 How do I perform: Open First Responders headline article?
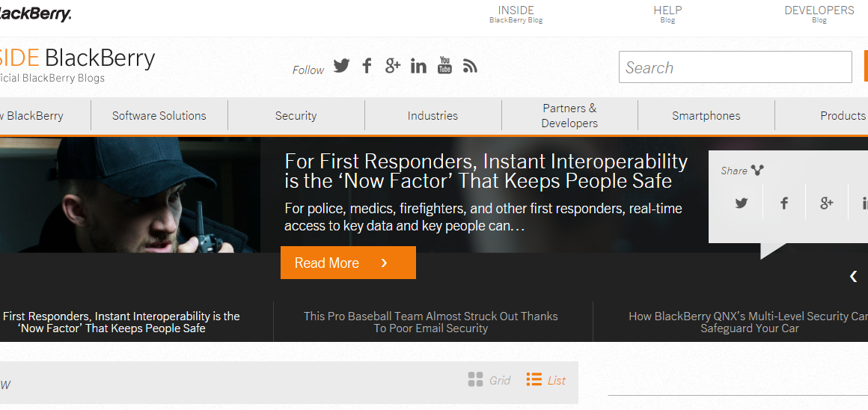point(486,171)
